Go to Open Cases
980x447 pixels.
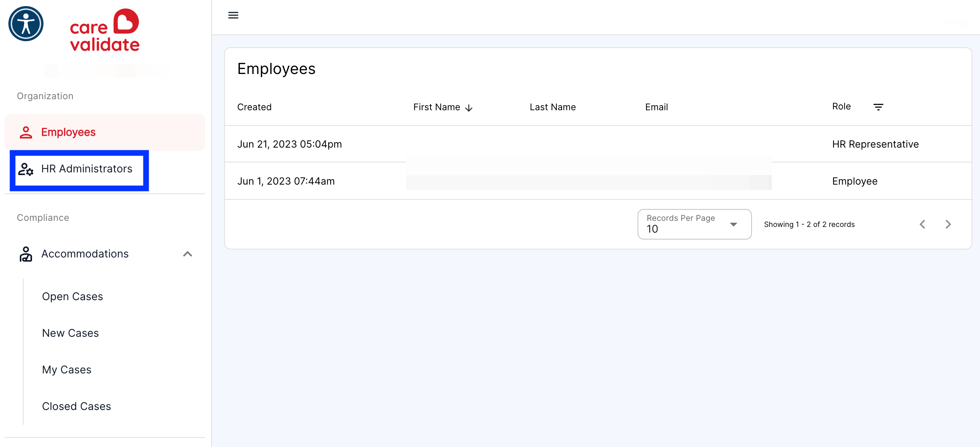pyautogui.click(x=72, y=297)
